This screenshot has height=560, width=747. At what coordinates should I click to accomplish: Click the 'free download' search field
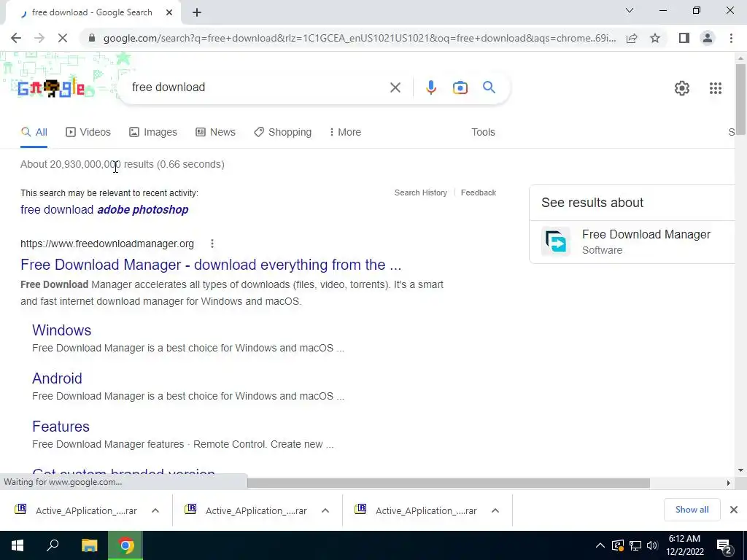pyautogui.click(x=258, y=87)
